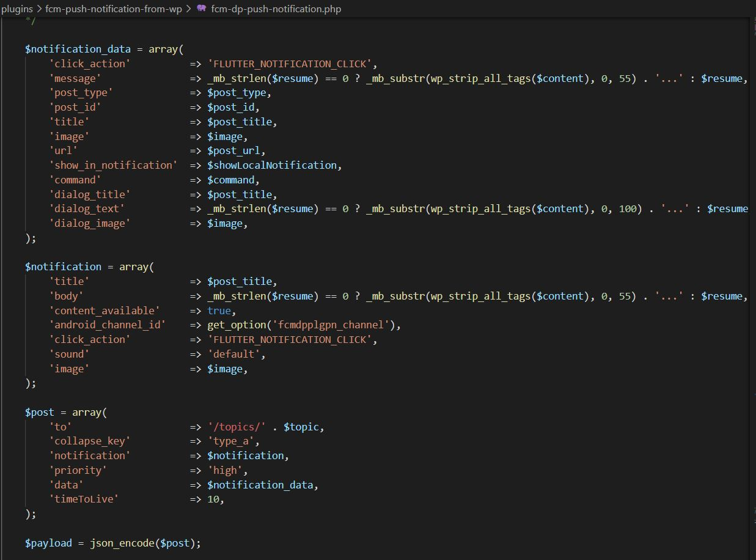Click the 'to' array key

pyautogui.click(x=61, y=427)
